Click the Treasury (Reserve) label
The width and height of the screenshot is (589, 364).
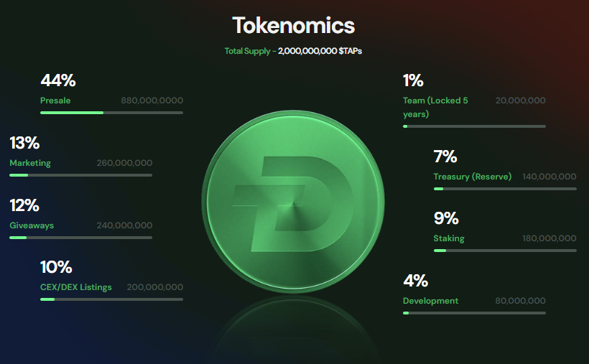pyautogui.click(x=472, y=177)
